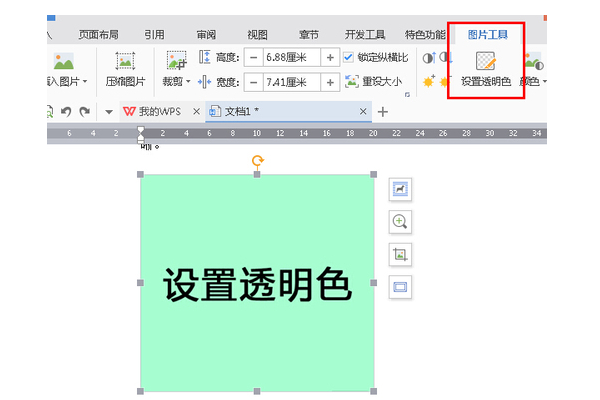Click the document icon on the 文档1 tab
This screenshot has height=400, width=600.
pyautogui.click(x=215, y=111)
